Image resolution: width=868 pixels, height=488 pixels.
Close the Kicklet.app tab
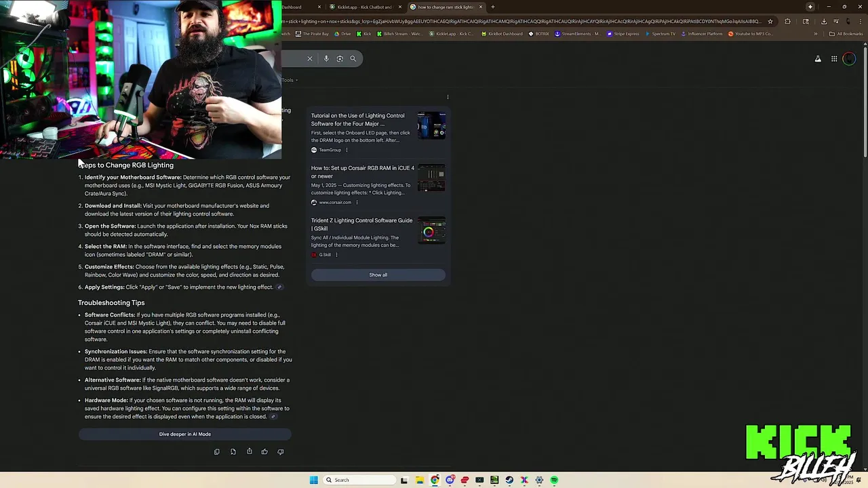point(400,7)
